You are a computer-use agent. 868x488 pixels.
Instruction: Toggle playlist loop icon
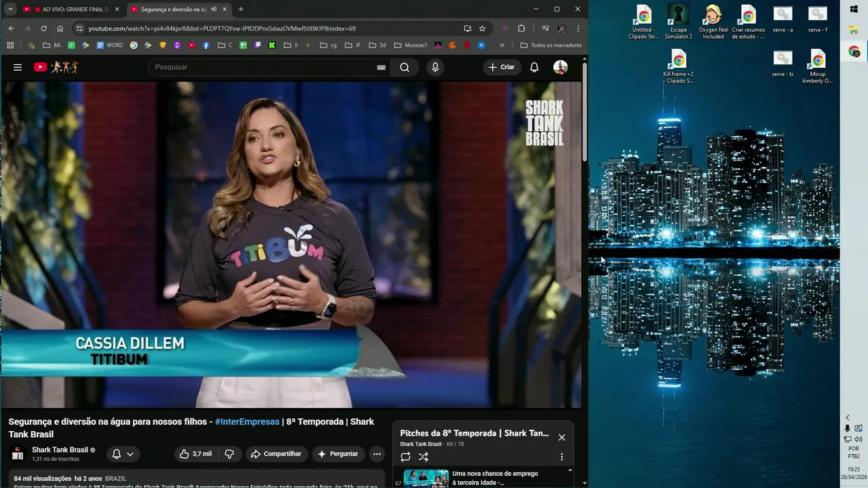(x=406, y=457)
